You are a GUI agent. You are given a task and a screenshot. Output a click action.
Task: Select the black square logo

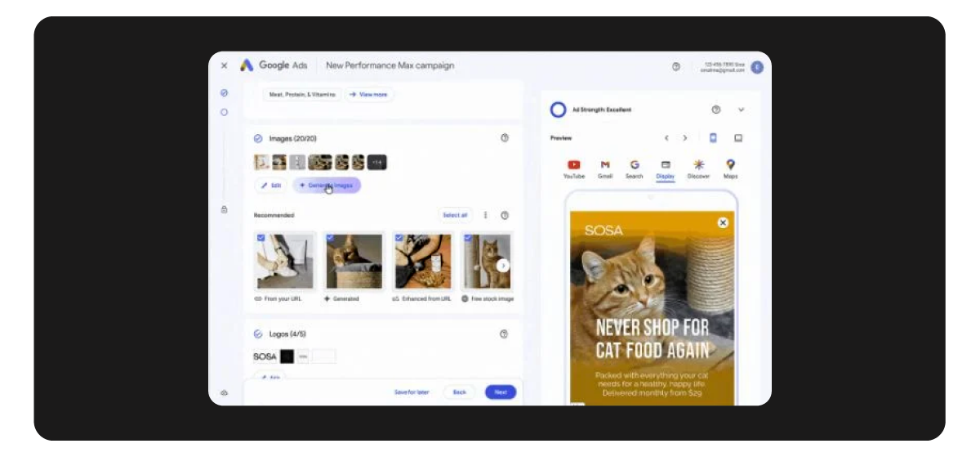tap(287, 356)
